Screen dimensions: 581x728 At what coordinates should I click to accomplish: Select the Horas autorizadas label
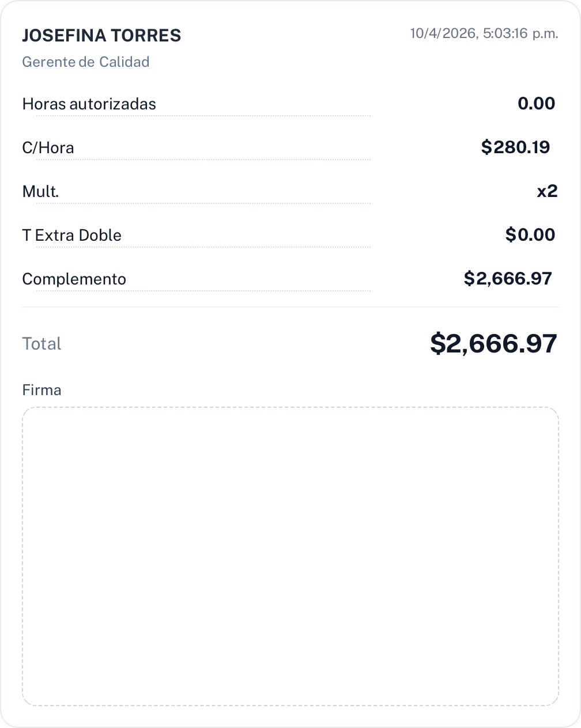(89, 104)
